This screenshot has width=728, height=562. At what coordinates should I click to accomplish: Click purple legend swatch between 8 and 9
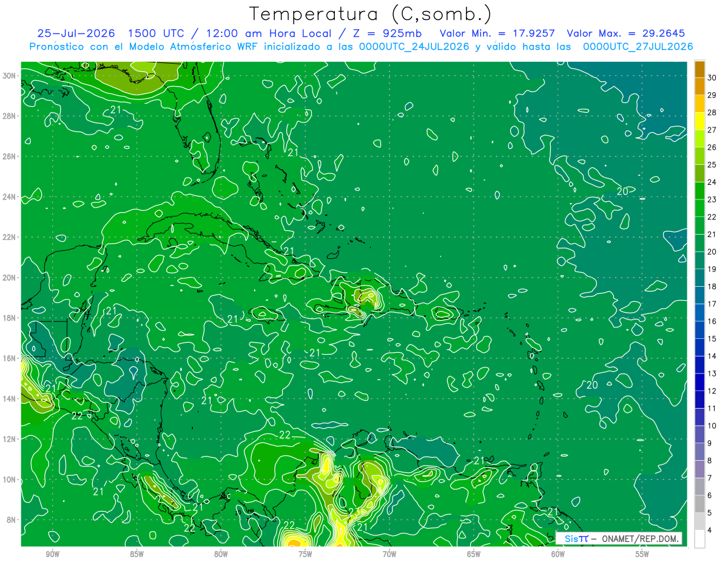699,452
